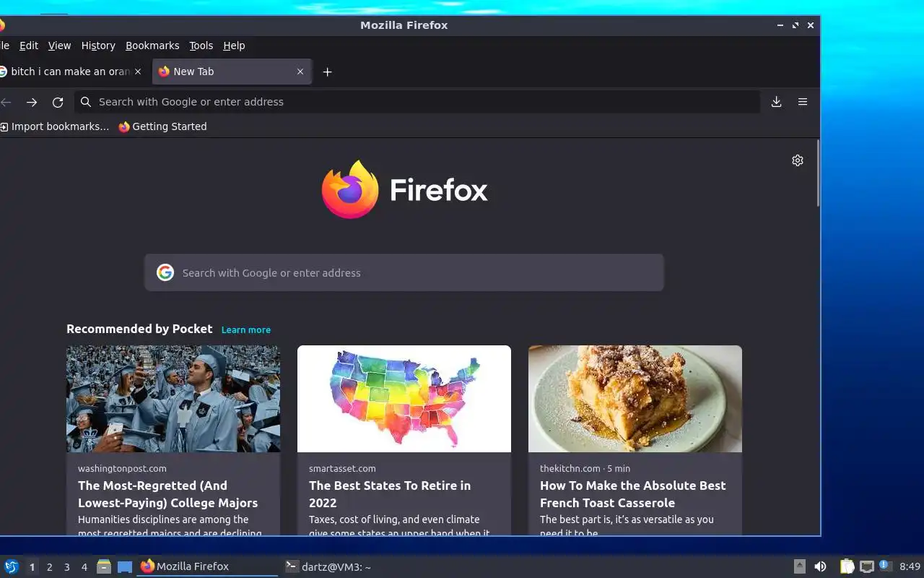Focus the address bar field
The image size is (924, 578).
coord(417,102)
